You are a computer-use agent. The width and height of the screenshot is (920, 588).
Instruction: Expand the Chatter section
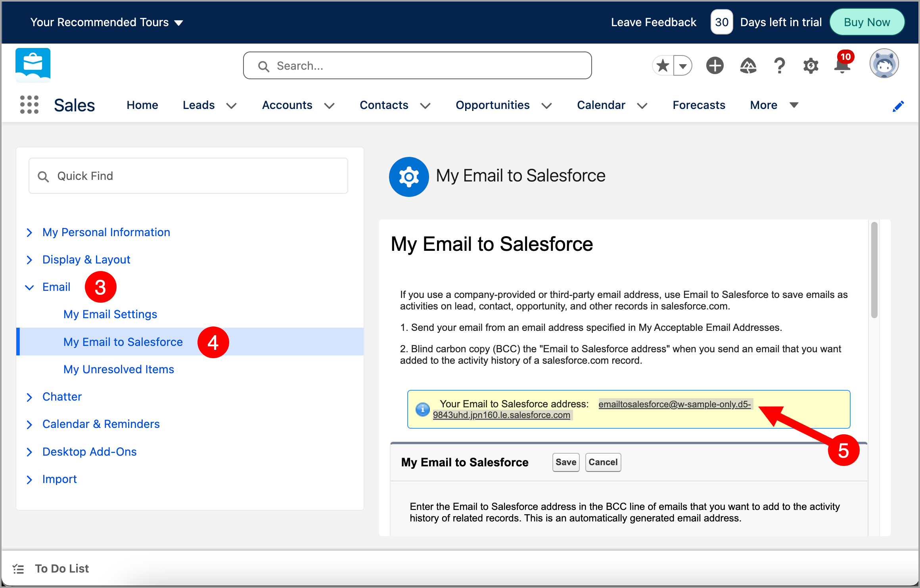29,397
